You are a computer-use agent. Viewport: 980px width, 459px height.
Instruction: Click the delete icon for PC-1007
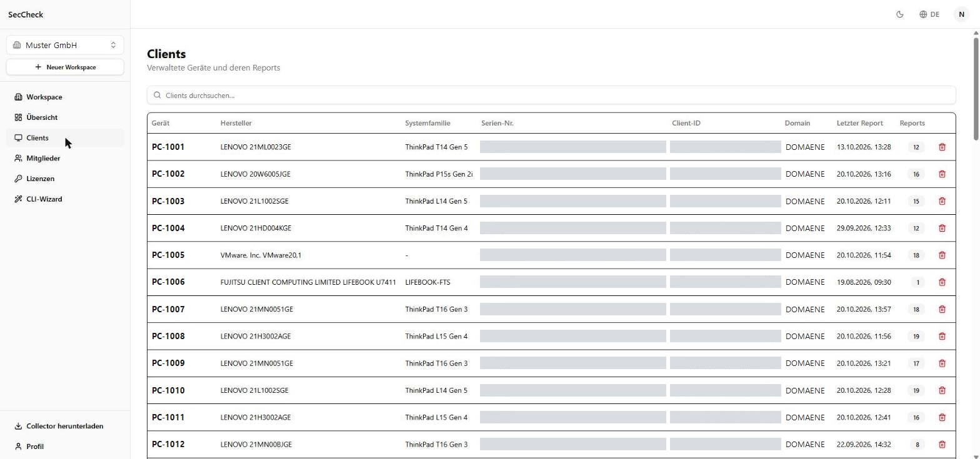(942, 309)
